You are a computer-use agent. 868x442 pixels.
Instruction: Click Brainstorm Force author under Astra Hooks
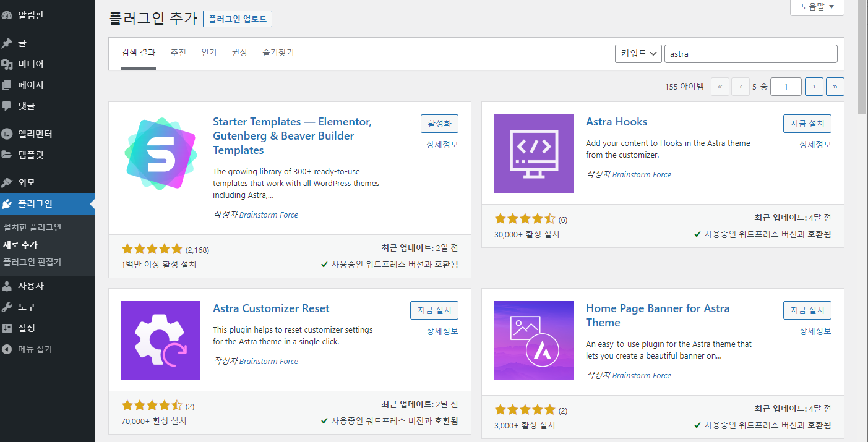[642, 175]
